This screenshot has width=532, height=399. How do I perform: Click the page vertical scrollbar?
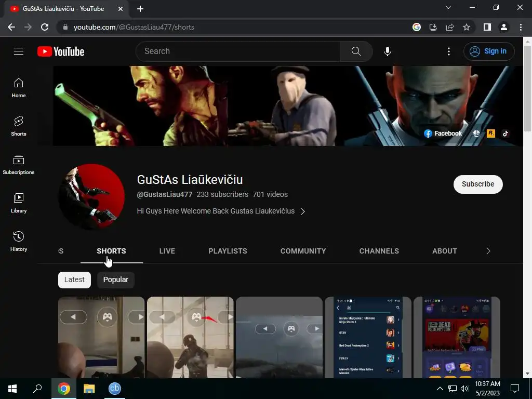527,88
